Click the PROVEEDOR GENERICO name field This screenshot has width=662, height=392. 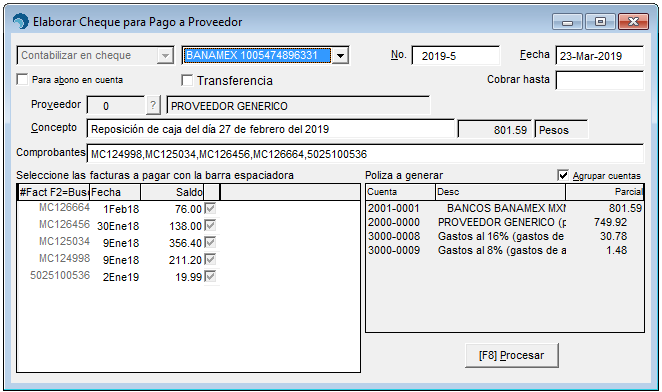tap(298, 105)
